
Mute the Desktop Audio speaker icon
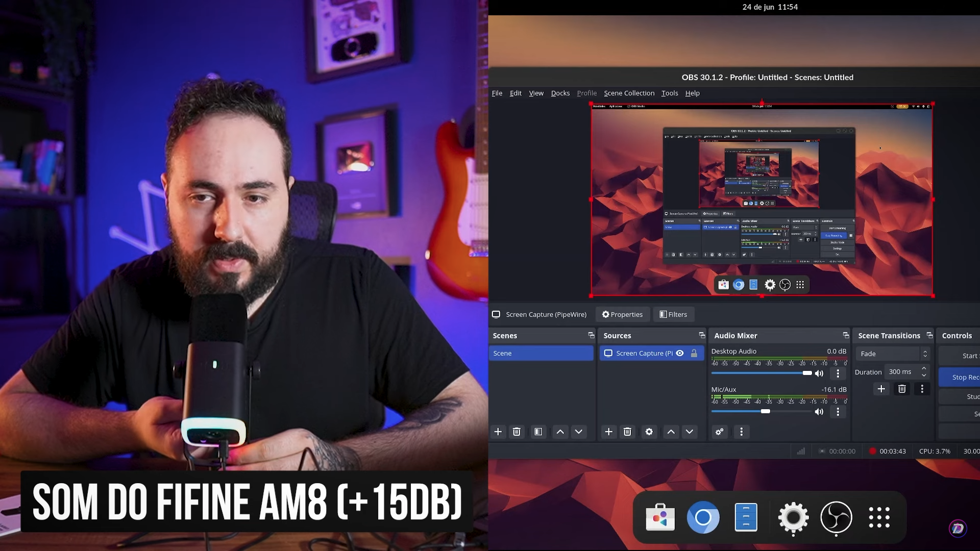pyautogui.click(x=819, y=373)
